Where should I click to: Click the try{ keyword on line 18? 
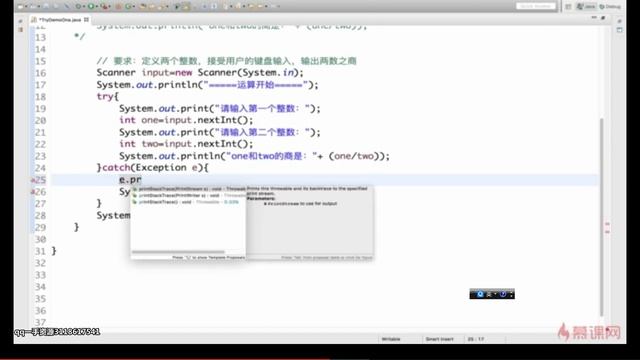pos(107,97)
